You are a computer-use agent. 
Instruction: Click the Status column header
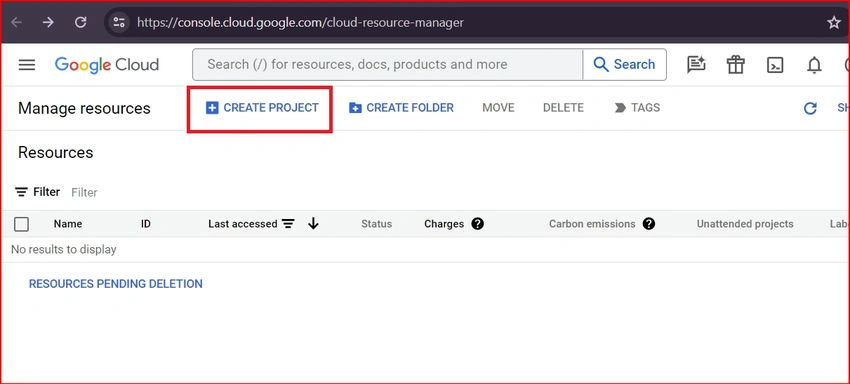click(x=376, y=224)
